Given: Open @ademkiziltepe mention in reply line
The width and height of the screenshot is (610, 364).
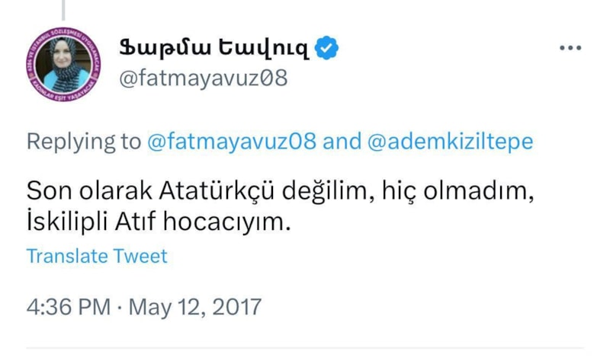Looking at the screenshot, I should coord(450,141).
